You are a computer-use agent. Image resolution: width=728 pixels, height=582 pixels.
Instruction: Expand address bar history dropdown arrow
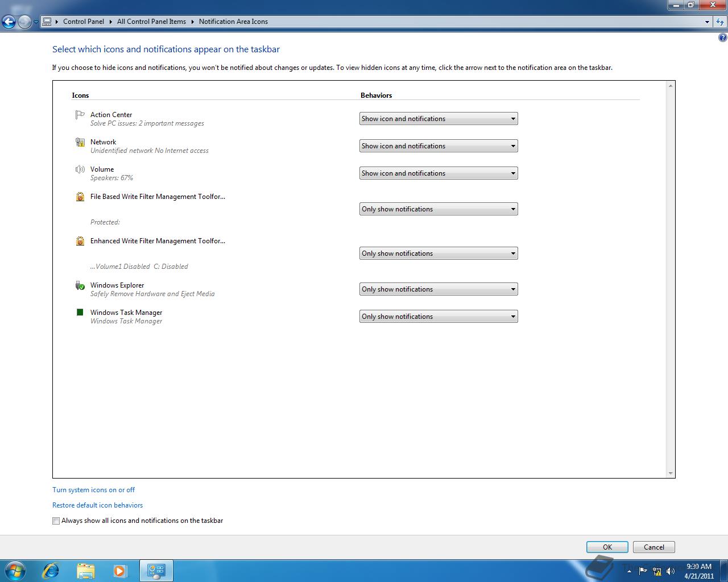pyautogui.click(x=707, y=22)
